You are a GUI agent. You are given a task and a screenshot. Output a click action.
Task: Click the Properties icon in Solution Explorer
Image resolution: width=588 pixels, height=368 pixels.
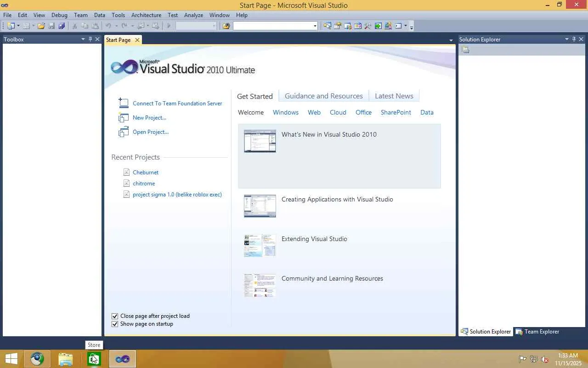[x=465, y=50]
